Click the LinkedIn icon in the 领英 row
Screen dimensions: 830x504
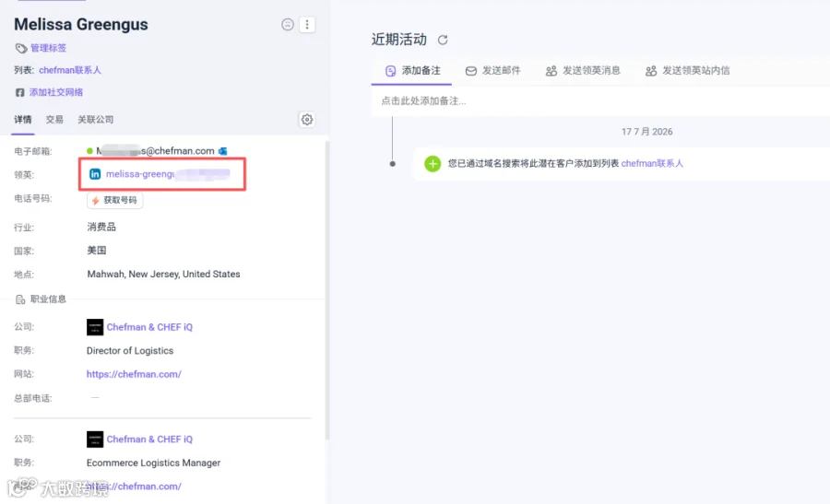pyautogui.click(x=95, y=174)
